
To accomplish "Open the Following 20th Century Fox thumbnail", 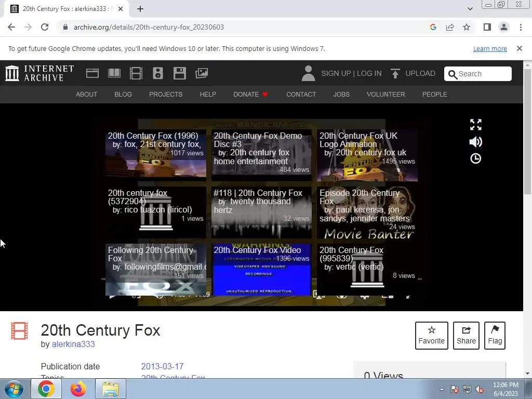I will tap(156, 270).
